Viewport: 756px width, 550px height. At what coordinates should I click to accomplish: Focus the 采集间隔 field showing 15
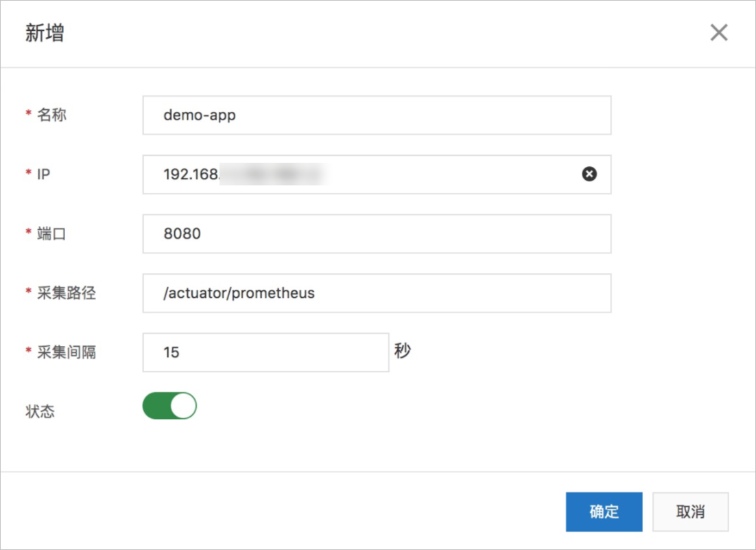tap(265, 353)
